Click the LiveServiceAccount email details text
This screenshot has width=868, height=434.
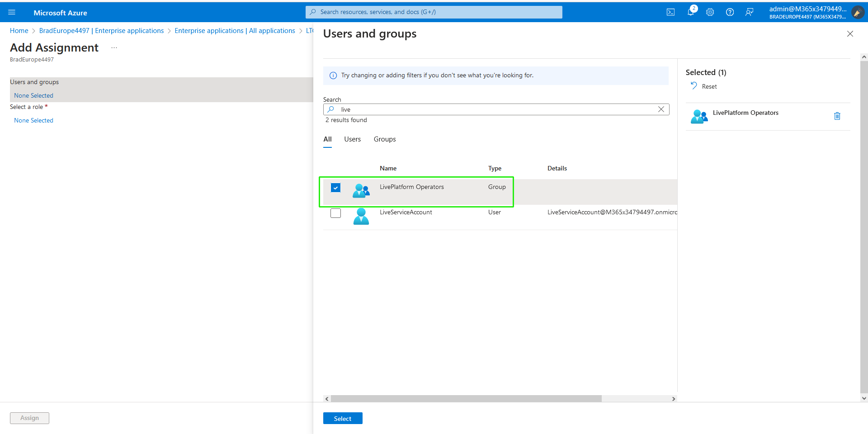pyautogui.click(x=612, y=212)
